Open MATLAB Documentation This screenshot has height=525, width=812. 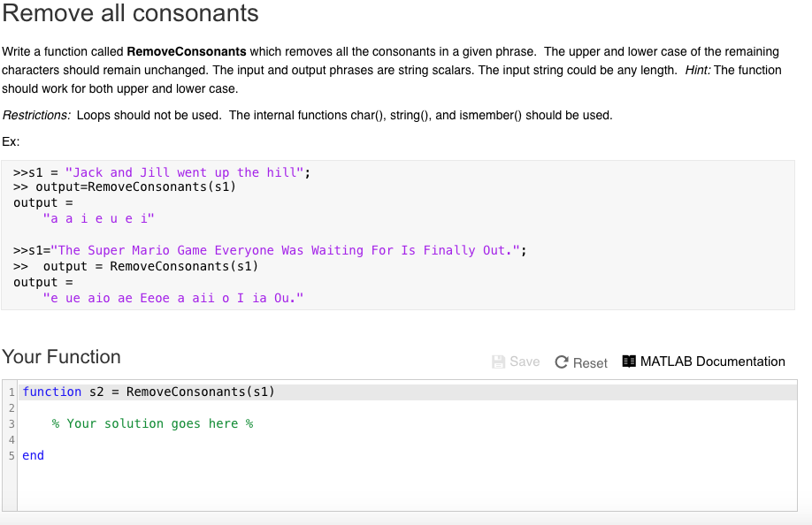coord(712,361)
